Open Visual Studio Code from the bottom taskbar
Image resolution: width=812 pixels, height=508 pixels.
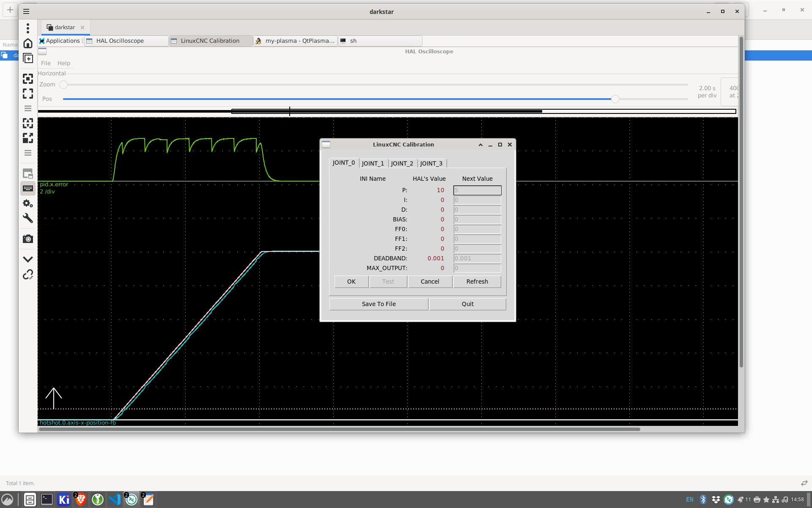point(115,500)
